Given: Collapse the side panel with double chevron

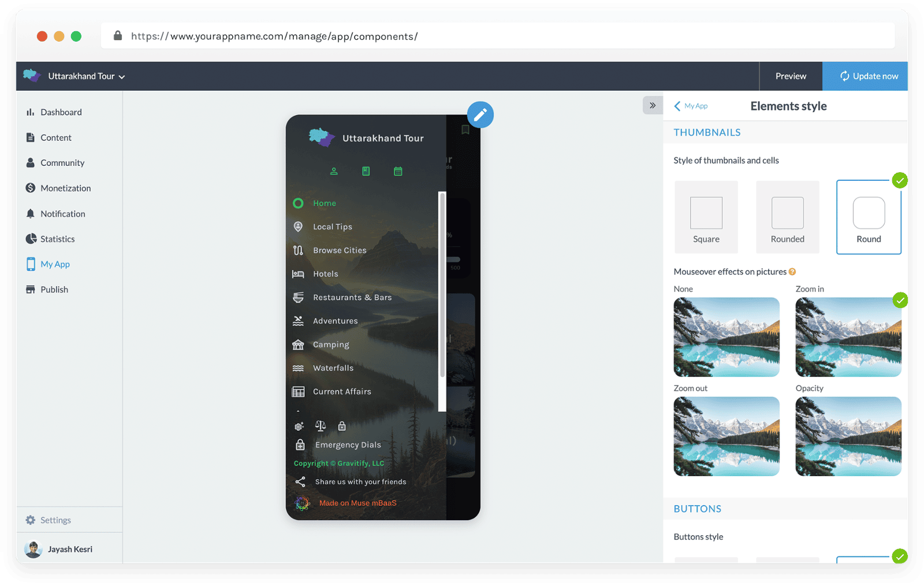Looking at the screenshot, I should click(x=653, y=105).
